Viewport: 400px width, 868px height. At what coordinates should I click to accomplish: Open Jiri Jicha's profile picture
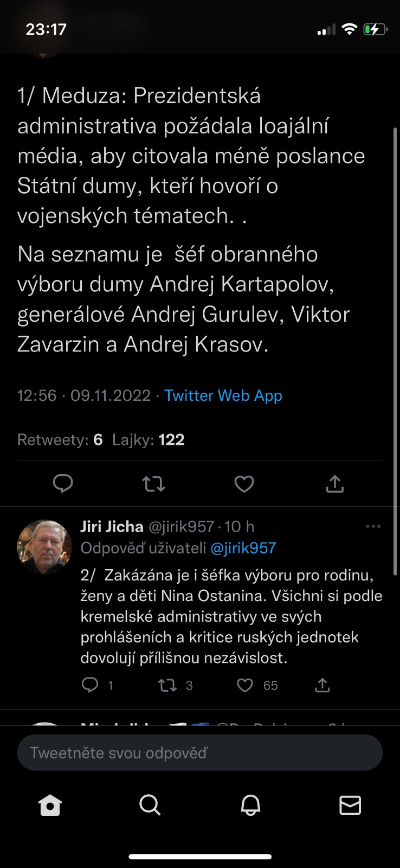pyautogui.click(x=44, y=547)
